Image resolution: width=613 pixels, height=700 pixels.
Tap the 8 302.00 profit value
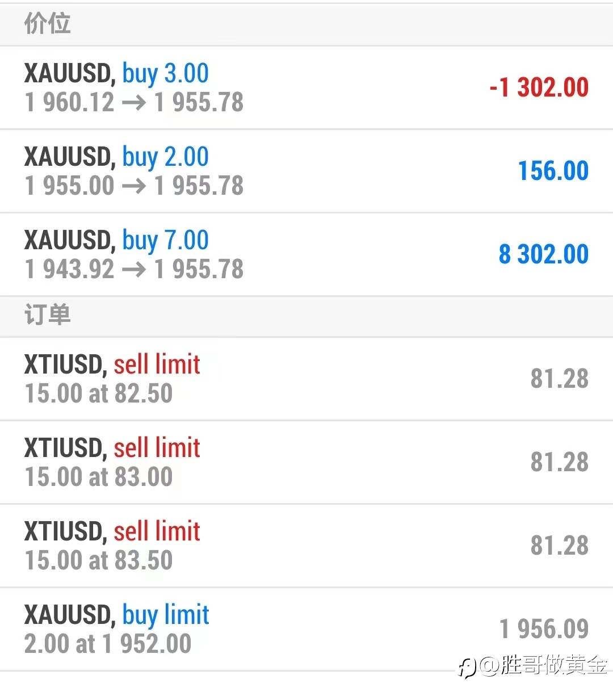tap(544, 254)
